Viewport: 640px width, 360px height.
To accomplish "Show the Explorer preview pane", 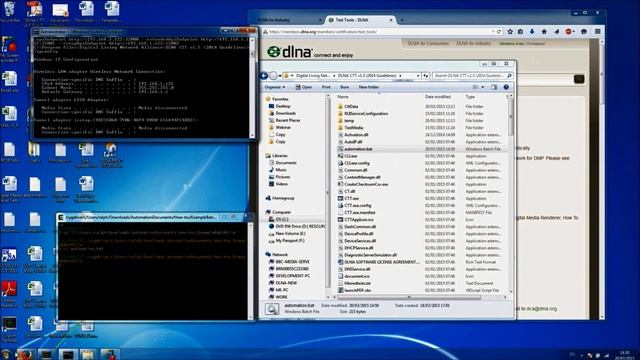I will pyautogui.click(x=494, y=87).
